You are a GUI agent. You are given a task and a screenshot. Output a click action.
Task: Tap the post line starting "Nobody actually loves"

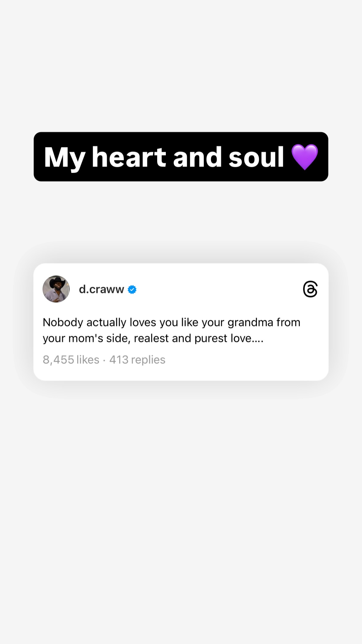point(171,323)
